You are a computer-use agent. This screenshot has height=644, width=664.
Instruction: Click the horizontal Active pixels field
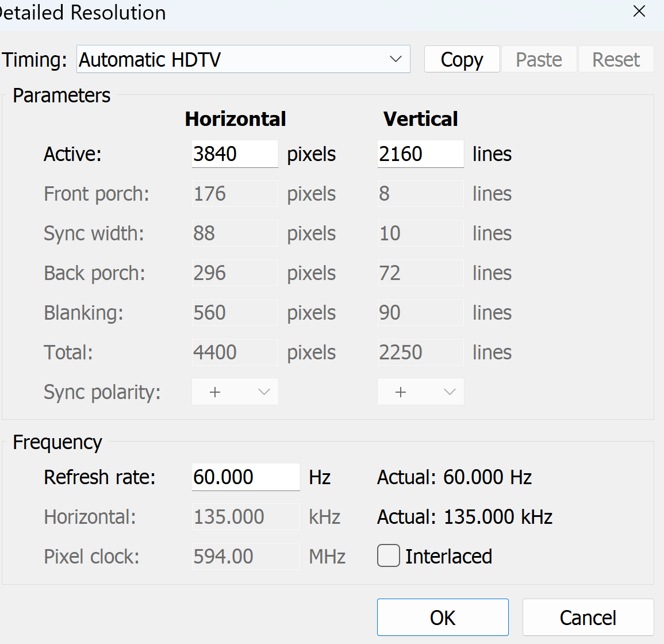click(235, 154)
